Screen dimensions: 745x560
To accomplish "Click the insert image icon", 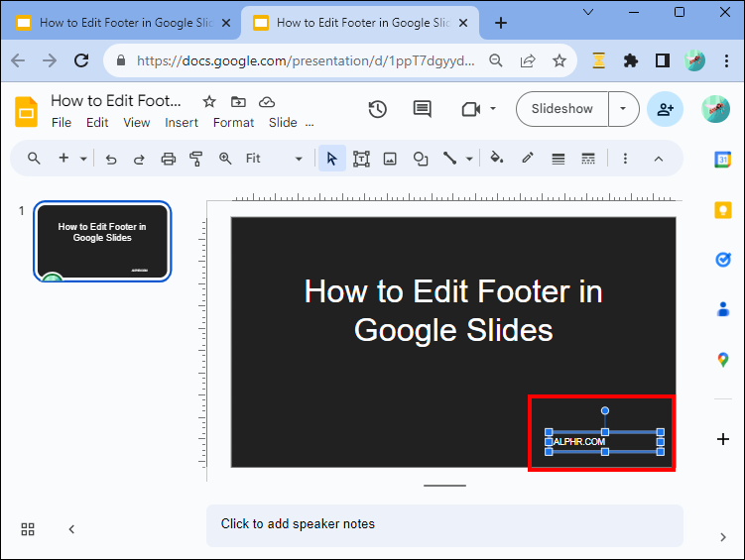I will (x=390, y=159).
